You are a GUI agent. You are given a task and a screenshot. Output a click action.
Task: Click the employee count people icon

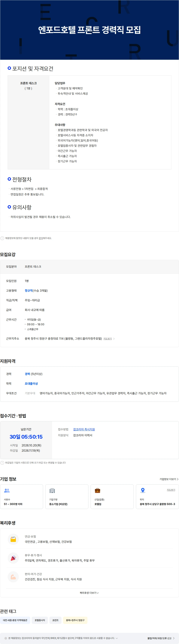point(7,491)
